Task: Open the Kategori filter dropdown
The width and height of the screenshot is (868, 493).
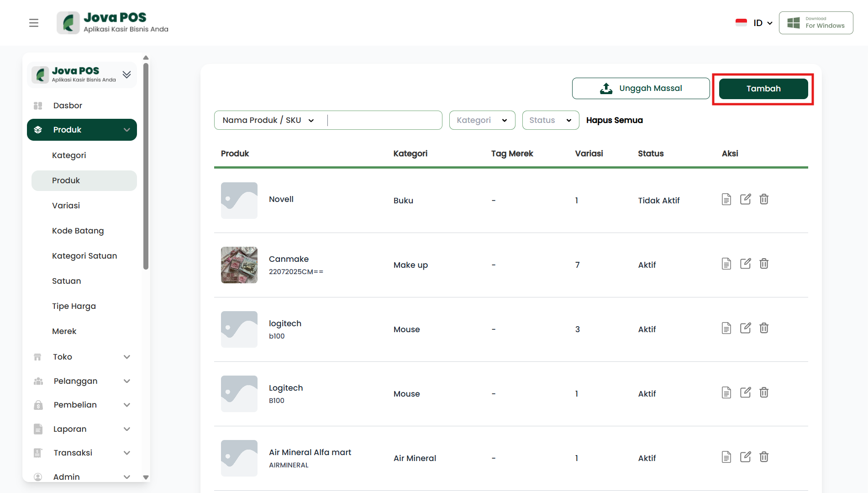Action: (x=482, y=120)
